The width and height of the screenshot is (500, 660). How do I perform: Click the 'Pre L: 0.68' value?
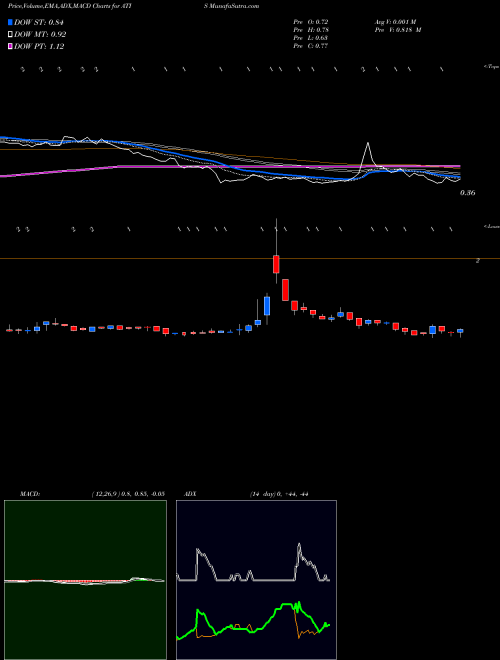(311, 38)
